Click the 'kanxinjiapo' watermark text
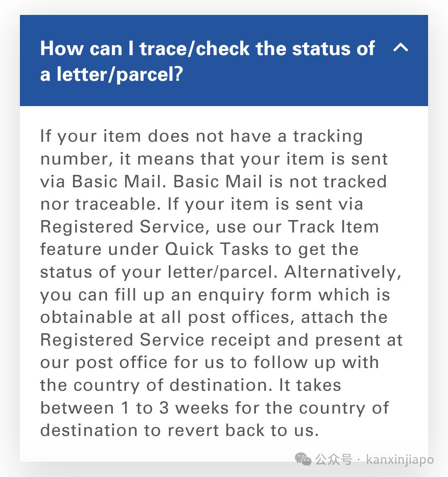This screenshot has width=448, height=477. (399, 459)
